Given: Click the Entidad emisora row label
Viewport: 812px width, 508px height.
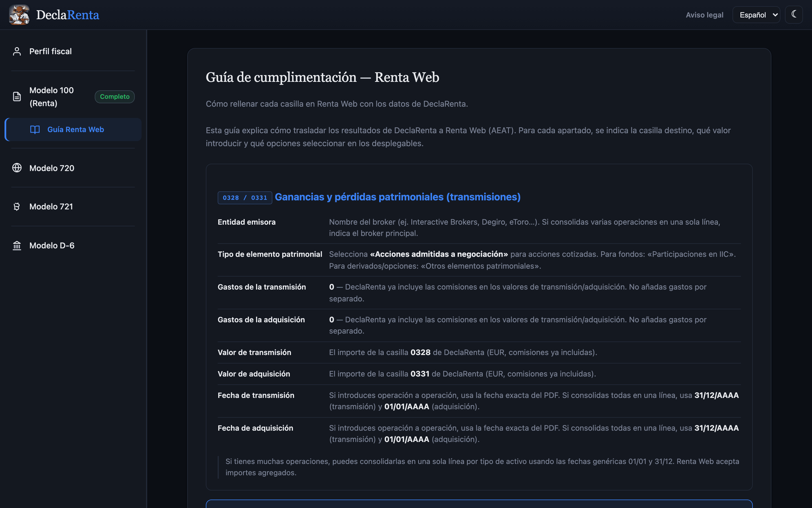Looking at the screenshot, I should [247, 222].
